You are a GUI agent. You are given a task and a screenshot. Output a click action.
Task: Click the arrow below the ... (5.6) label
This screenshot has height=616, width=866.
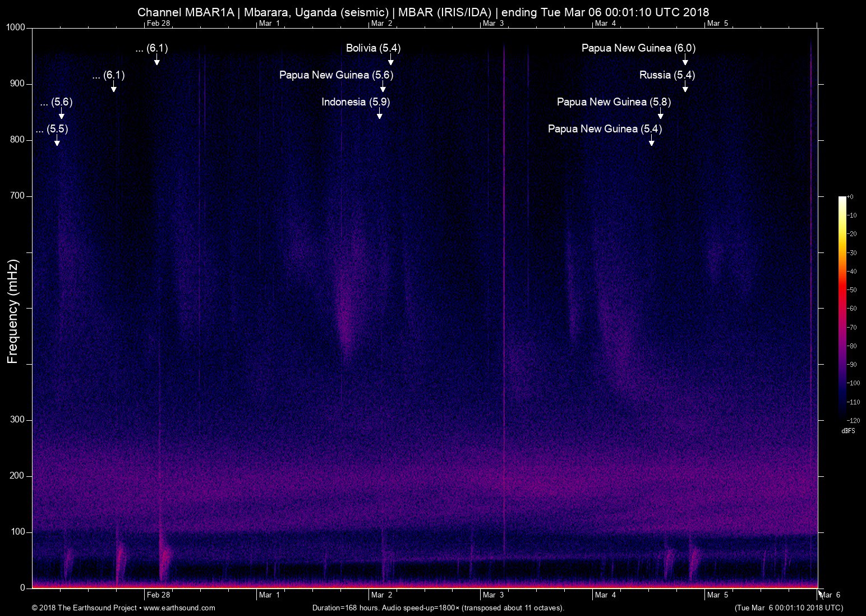tap(61, 114)
